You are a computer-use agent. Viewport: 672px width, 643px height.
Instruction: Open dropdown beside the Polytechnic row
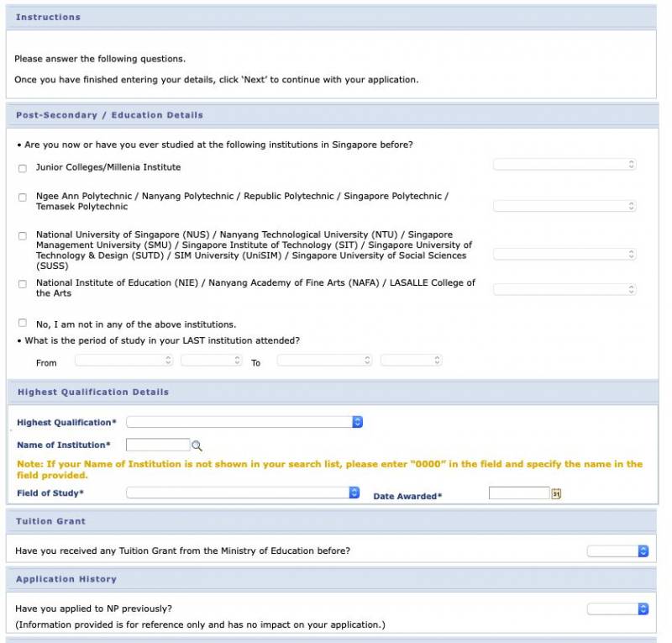(x=564, y=205)
